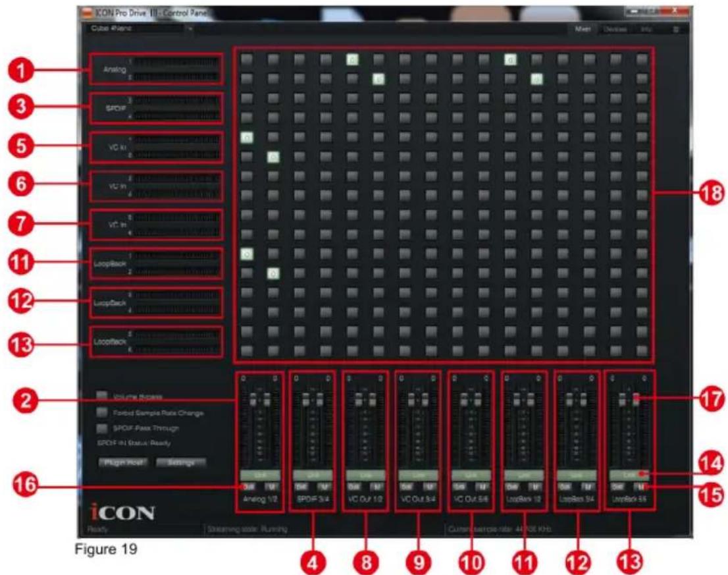Click the VC Out 5/6 channel label

point(471,499)
